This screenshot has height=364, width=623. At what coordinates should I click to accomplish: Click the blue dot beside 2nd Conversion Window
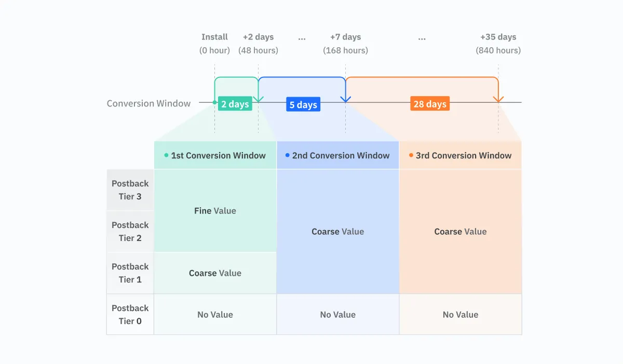(x=288, y=155)
